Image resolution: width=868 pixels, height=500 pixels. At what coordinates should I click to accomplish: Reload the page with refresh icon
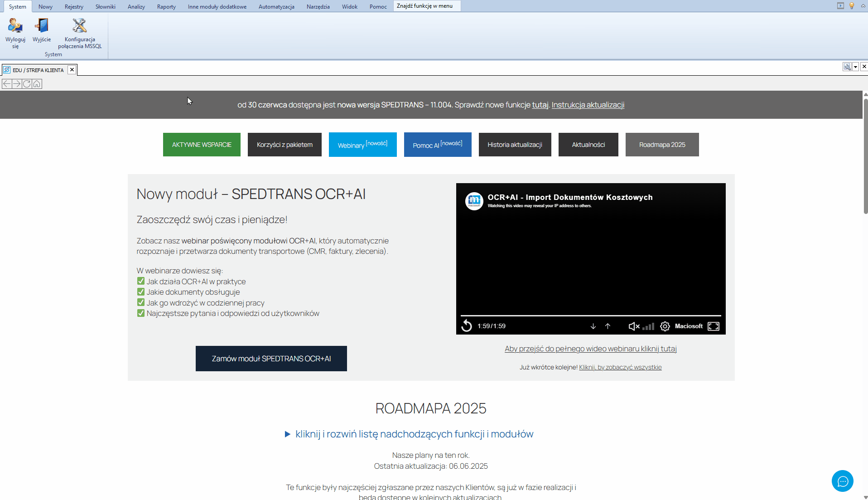point(27,84)
